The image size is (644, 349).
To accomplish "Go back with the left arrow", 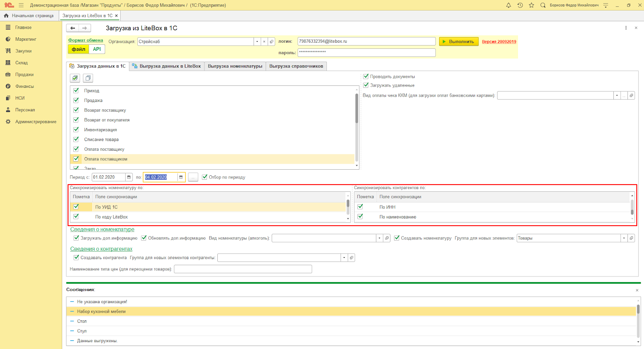I will click(x=73, y=28).
